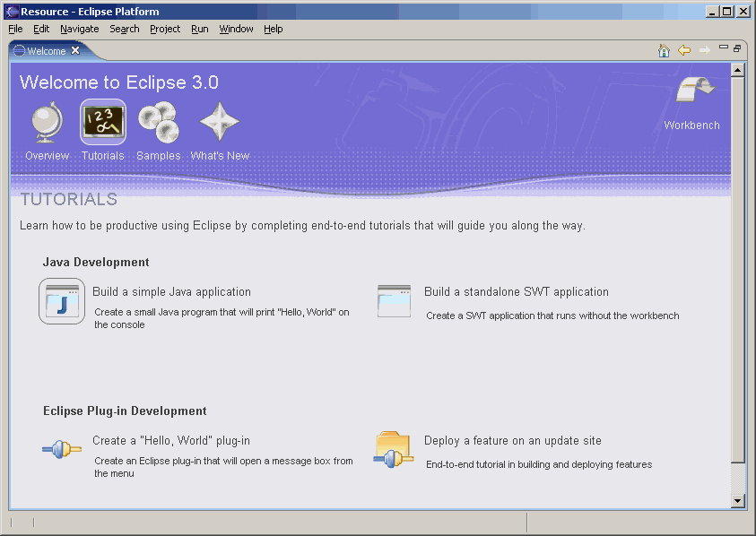This screenshot has width=756, height=536.
Task: Minimize the Welcome view panel
Action: click(x=723, y=48)
